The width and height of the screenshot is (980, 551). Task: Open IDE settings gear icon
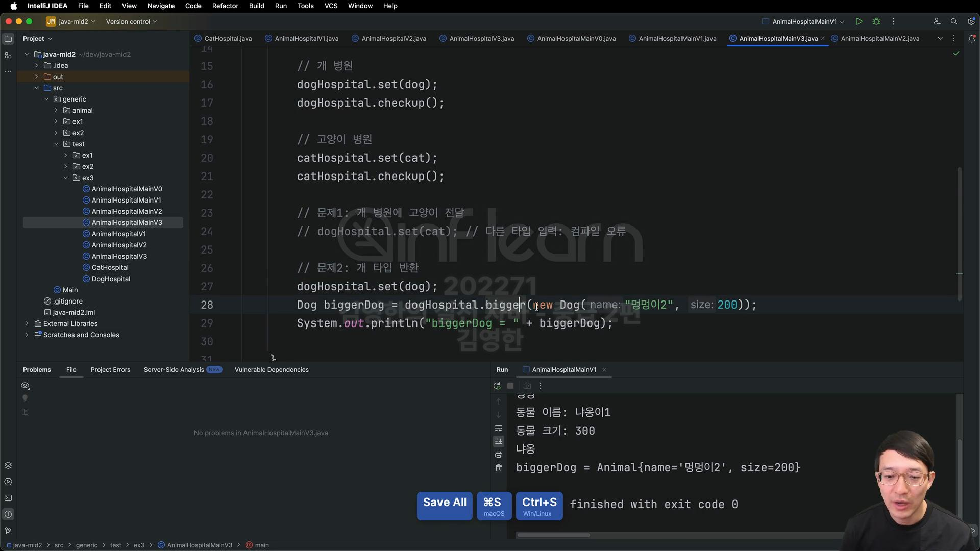coord(971,21)
